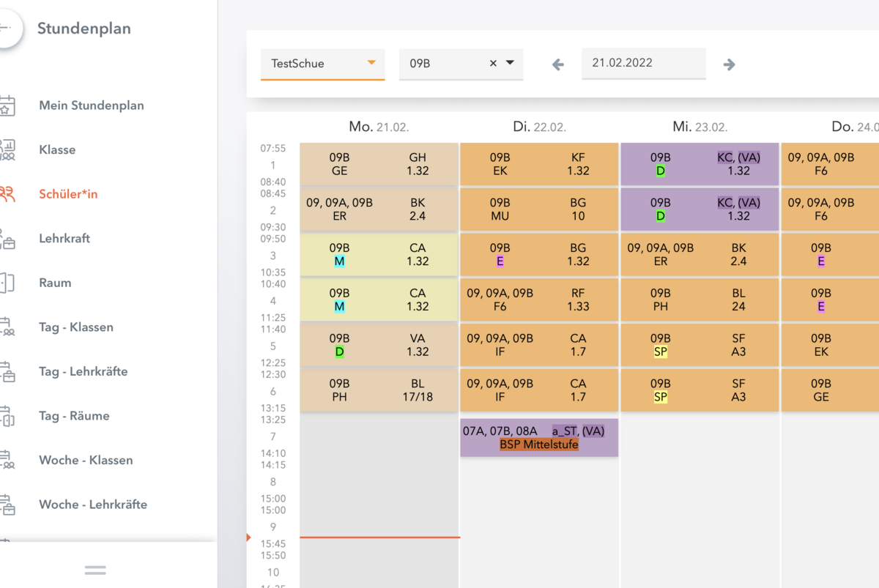879x588 pixels.
Task: Click the Schüler*in icon in sidebar
Action: click(7, 194)
